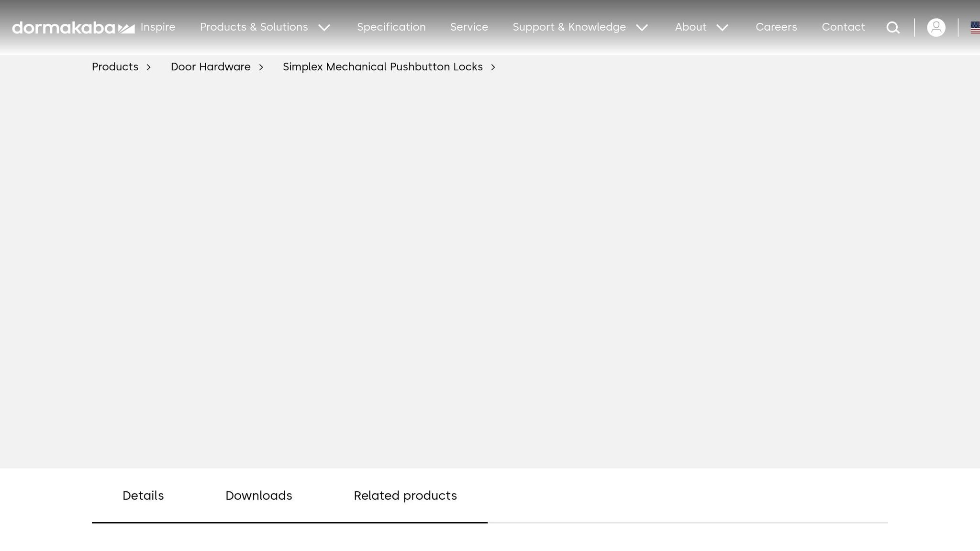Click the US flag country selector
The height and width of the screenshot is (551, 980).
975,28
